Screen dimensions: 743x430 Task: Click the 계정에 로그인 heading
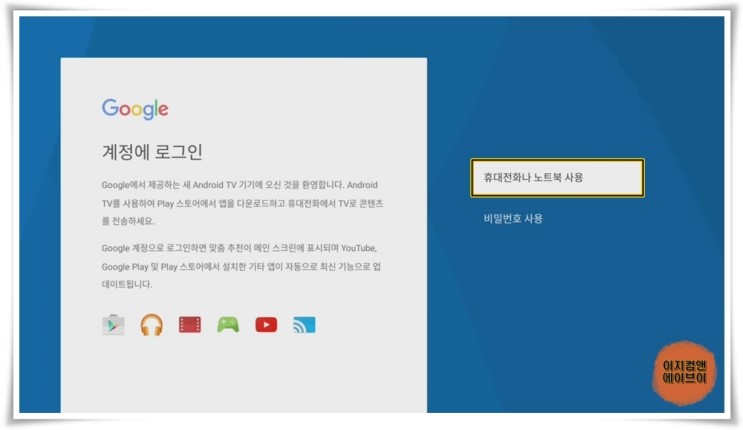[x=152, y=152]
